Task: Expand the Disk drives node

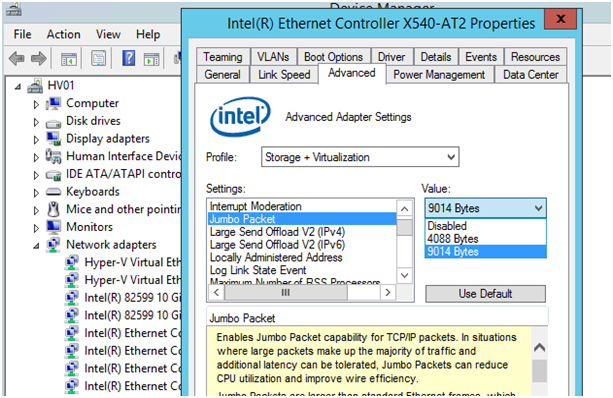Action: click(x=36, y=122)
